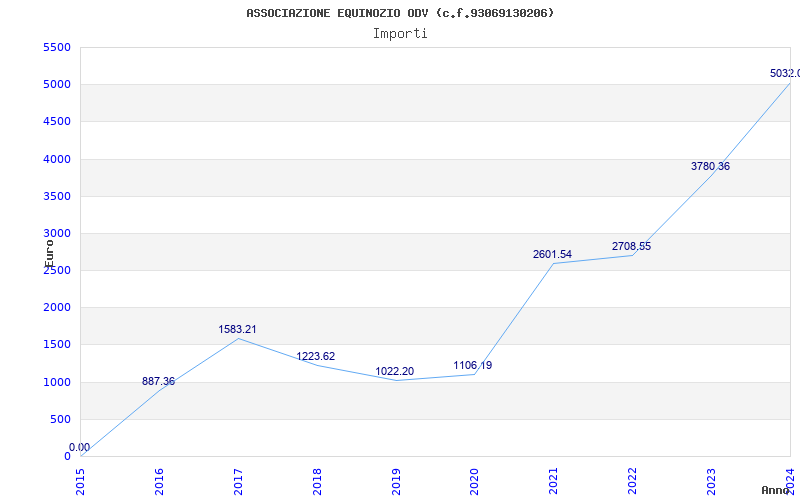Click the 'Euro' y-axis title
Viewport: 800px width, 500px height.
(49, 254)
